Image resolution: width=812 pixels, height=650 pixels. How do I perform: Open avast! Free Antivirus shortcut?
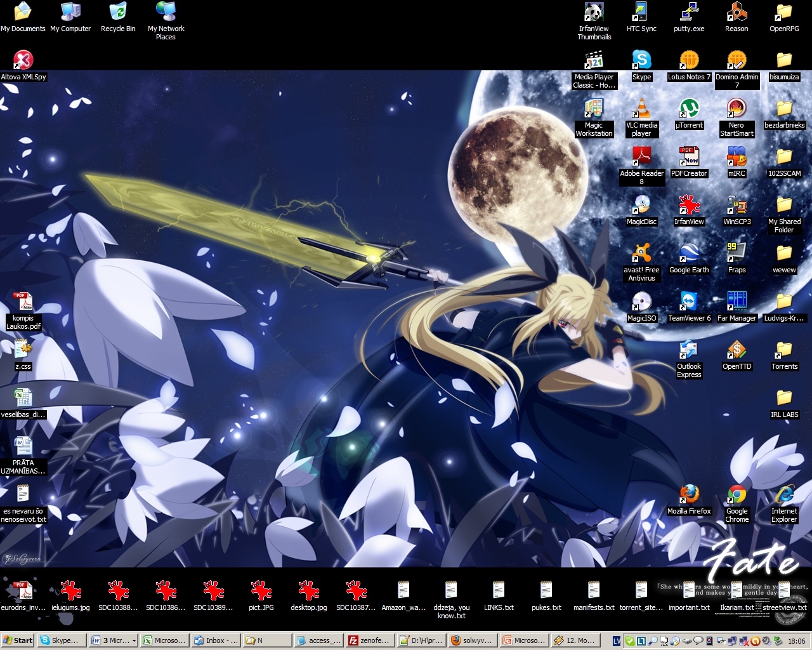(641, 262)
